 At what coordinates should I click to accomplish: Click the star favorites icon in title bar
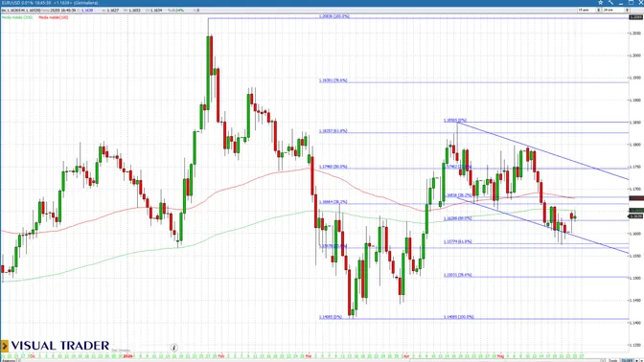point(601,3)
